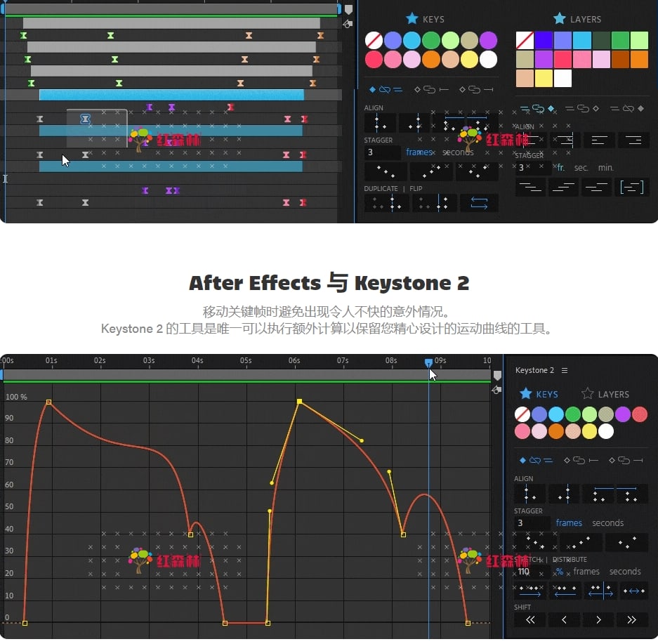Stagger keys ascending in lower panel

pyautogui.click(x=581, y=542)
